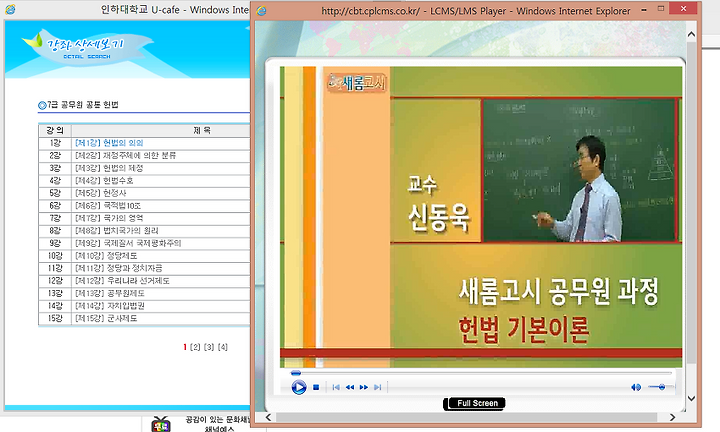Click current page 1 in pagination
The image size is (720, 432).
[x=185, y=347]
